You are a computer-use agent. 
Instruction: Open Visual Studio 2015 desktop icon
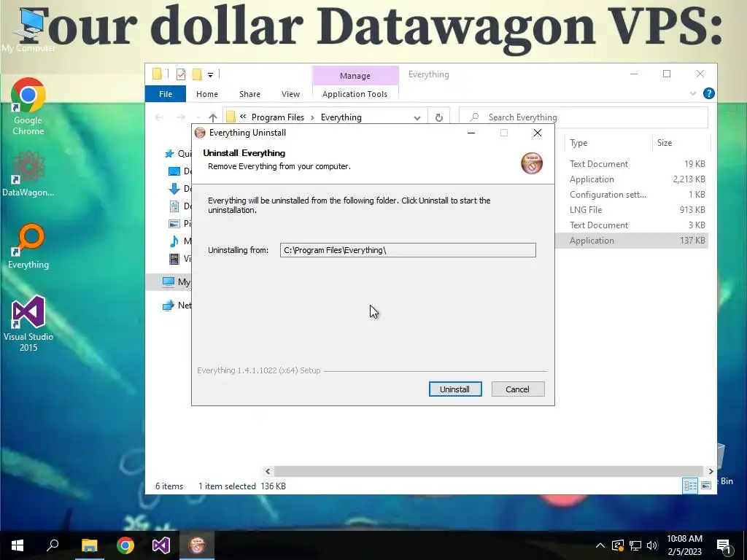(28, 324)
